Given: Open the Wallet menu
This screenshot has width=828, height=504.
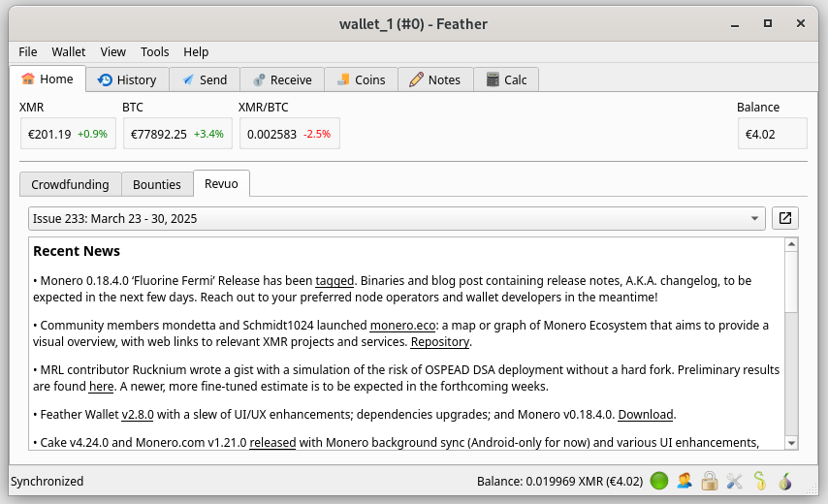Looking at the screenshot, I should pyautogui.click(x=68, y=51).
